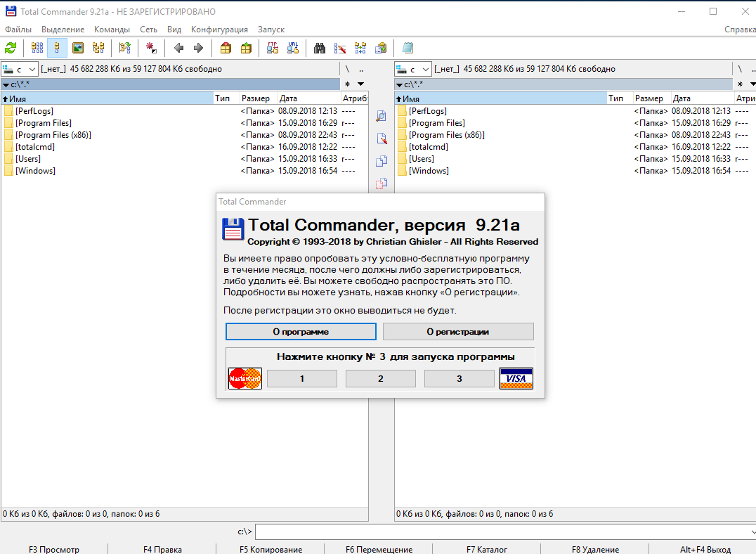
Task: Enable thumbnail view picture icon
Action: coord(77,48)
